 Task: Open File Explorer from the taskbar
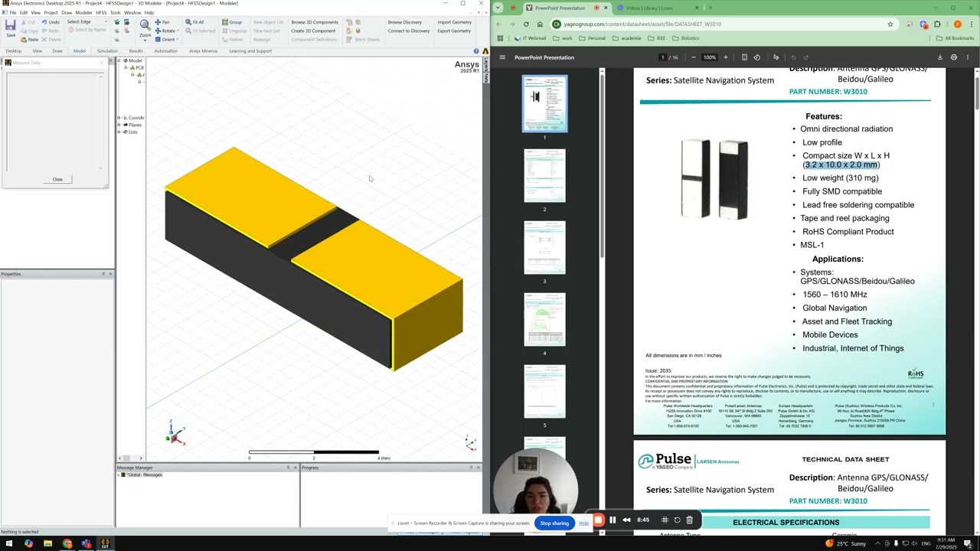(x=47, y=544)
